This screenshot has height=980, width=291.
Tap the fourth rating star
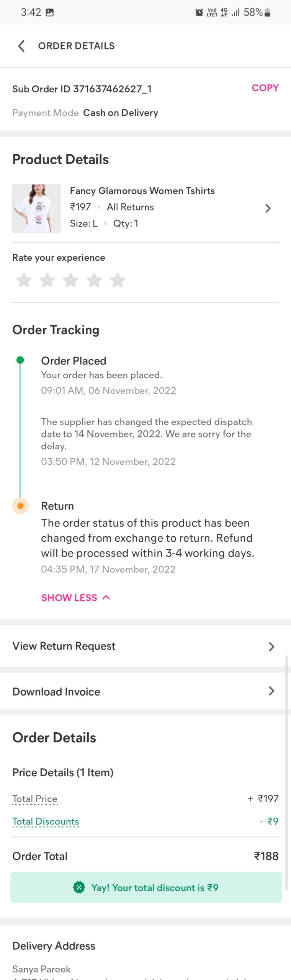[x=94, y=280]
